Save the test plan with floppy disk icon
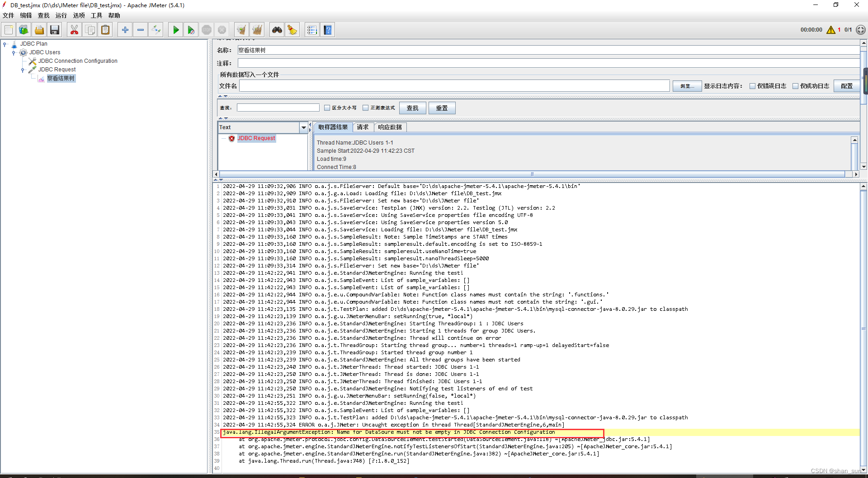The height and width of the screenshot is (478, 868). tap(55, 29)
